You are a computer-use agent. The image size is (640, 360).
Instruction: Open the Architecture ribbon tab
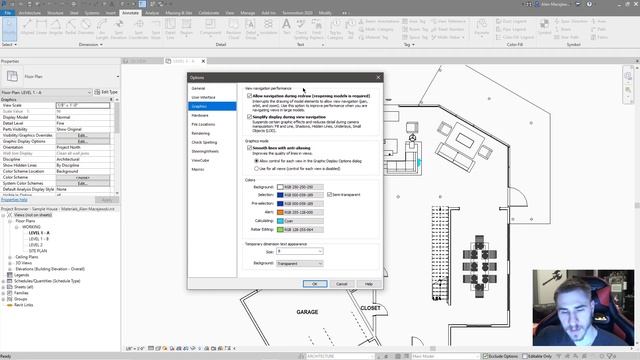coord(29,13)
